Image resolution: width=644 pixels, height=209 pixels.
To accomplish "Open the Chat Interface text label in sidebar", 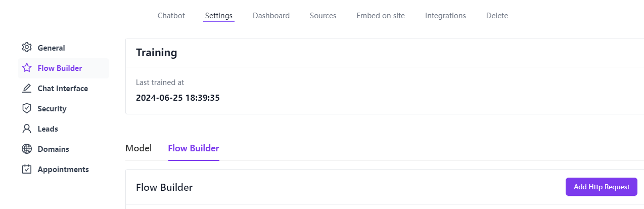I will [x=63, y=88].
